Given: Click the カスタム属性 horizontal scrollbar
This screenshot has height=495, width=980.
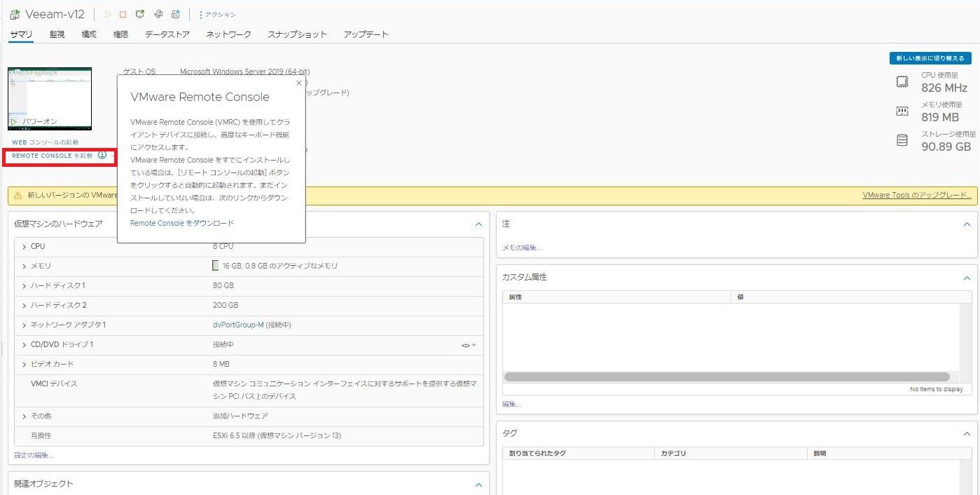Looking at the screenshot, I should tap(726, 377).
